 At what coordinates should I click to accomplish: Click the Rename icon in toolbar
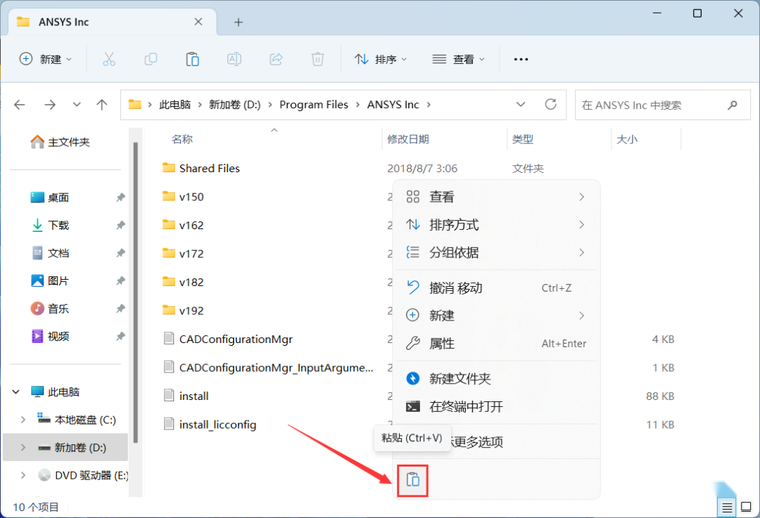point(234,59)
